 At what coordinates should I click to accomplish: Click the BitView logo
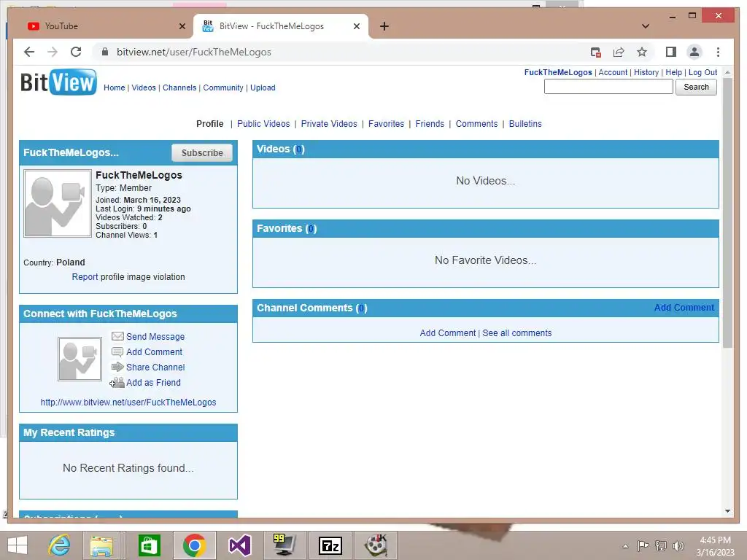coord(58,82)
